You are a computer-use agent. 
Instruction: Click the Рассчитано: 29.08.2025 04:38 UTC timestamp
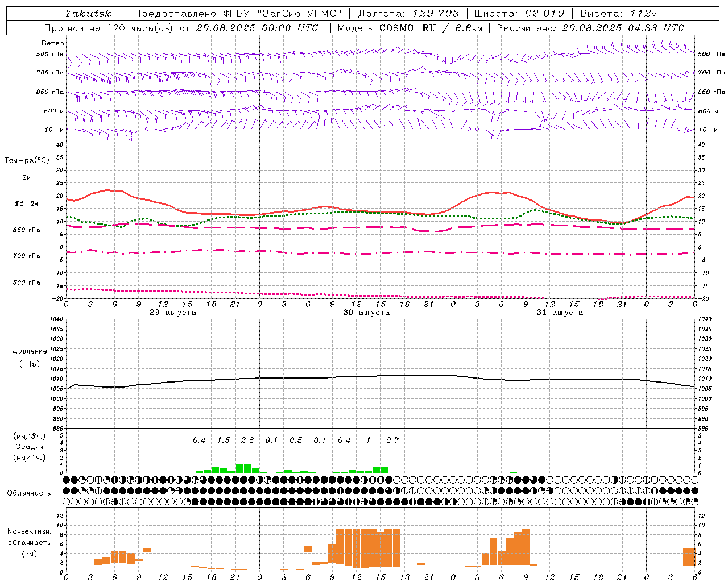pyautogui.click(x=590, y=28)
